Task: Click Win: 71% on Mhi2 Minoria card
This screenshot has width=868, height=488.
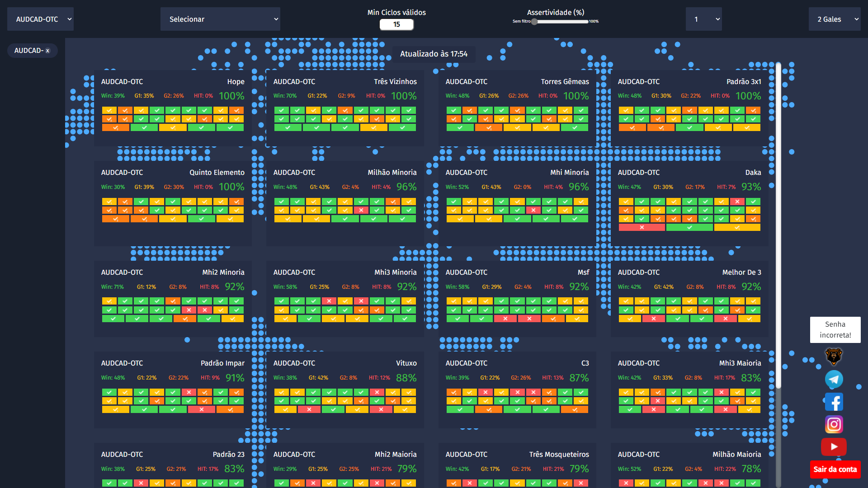Action: (113, 286)
